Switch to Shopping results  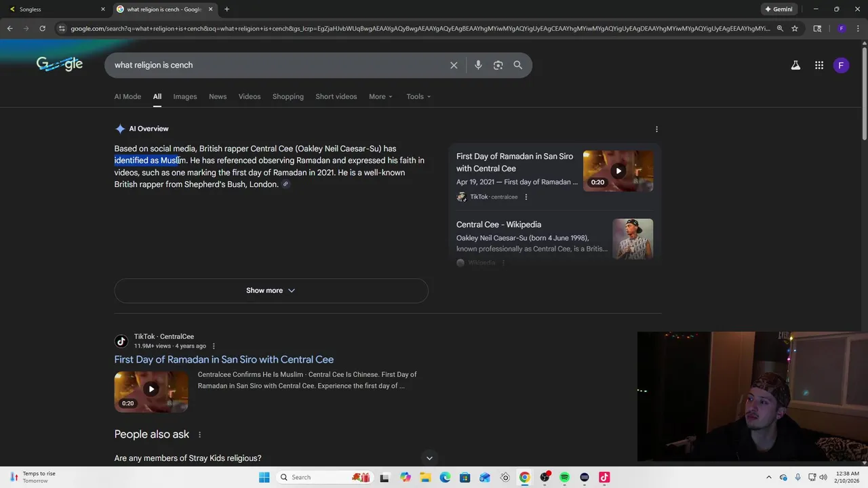pyautogui.click(x=288, y=96)
